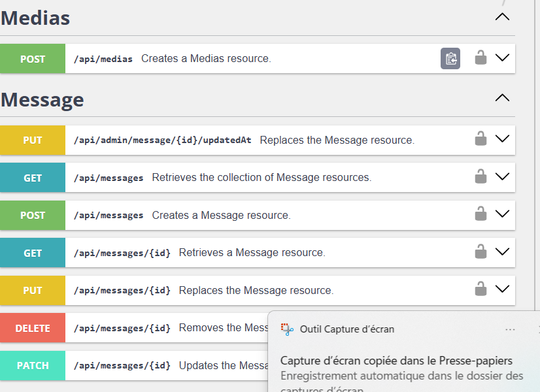
Task: Toggle authorization lock on GET /api/messages/{id}
Action: coord(481,252)
